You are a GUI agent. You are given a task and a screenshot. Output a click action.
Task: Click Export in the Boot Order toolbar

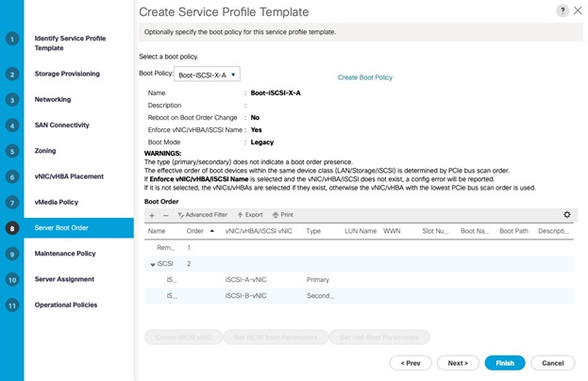pyautogui.click(x=250, y=215)
